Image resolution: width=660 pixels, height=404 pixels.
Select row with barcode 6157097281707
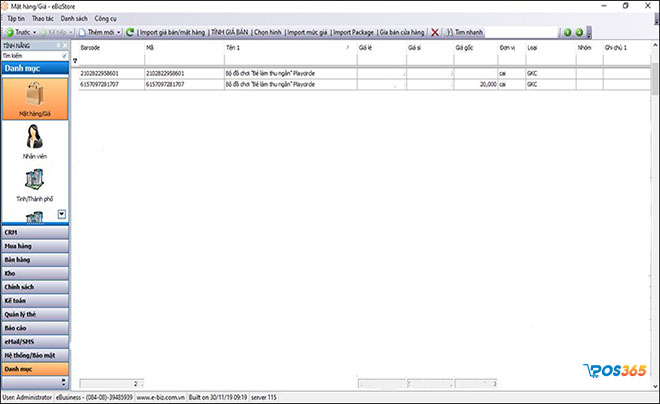[x=365, y=84]
